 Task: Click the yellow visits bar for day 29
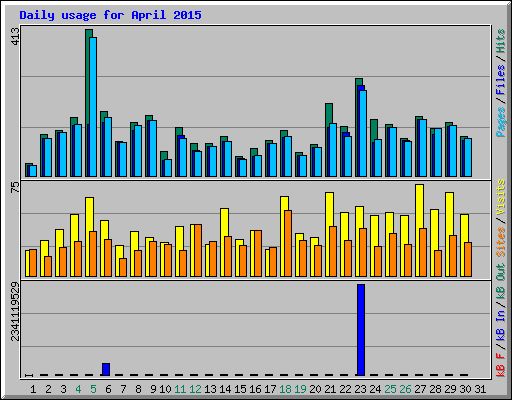point(448,234)
